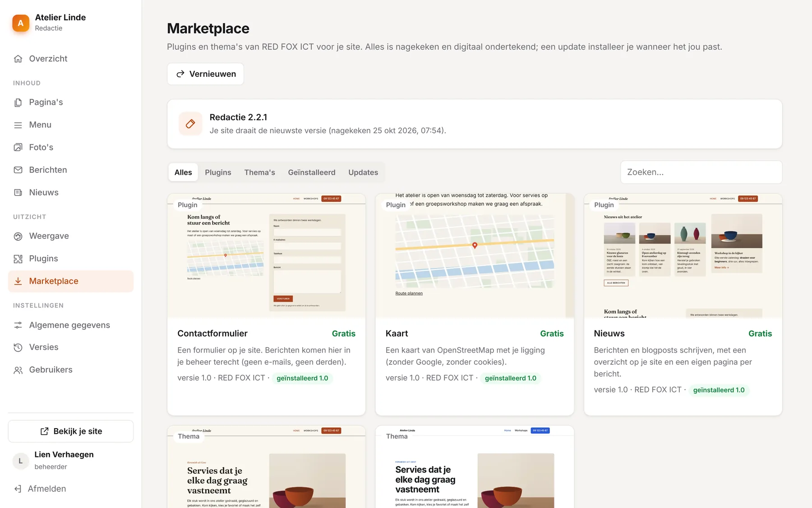Screen dimensions: 812x508
Task: Open the Kaart plugin preview image
Action: (x=475, y=256)
